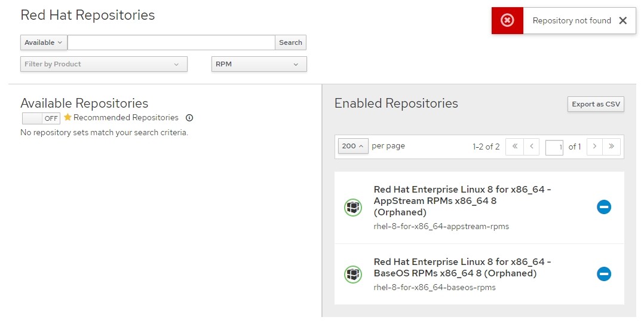Viewport: 644px width, 323px height.
Task: Go to the previous page of results
Action: point(532,146)
